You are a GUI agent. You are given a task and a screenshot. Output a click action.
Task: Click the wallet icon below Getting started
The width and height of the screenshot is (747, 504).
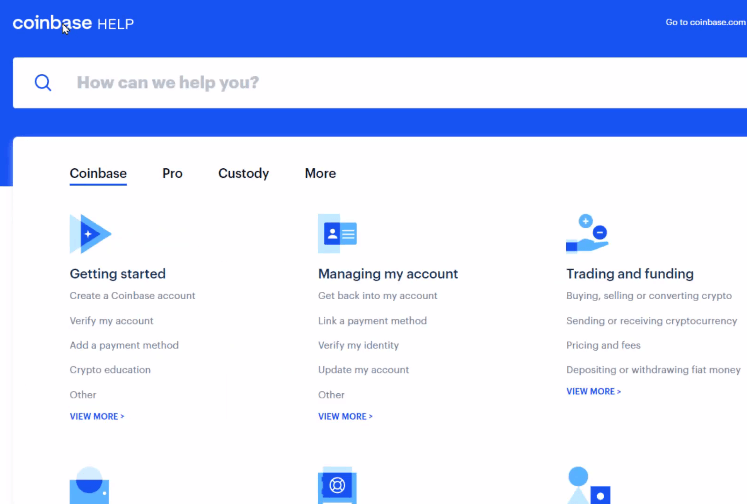[89, 485]
